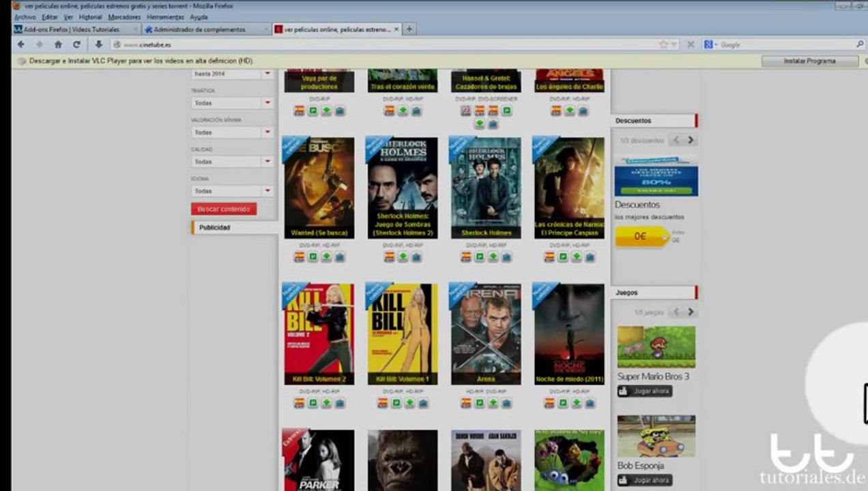Click the download arrow under Kill Bill Volumen 1
The height and width of the screenshot is (491, 868).
[409, 402]
